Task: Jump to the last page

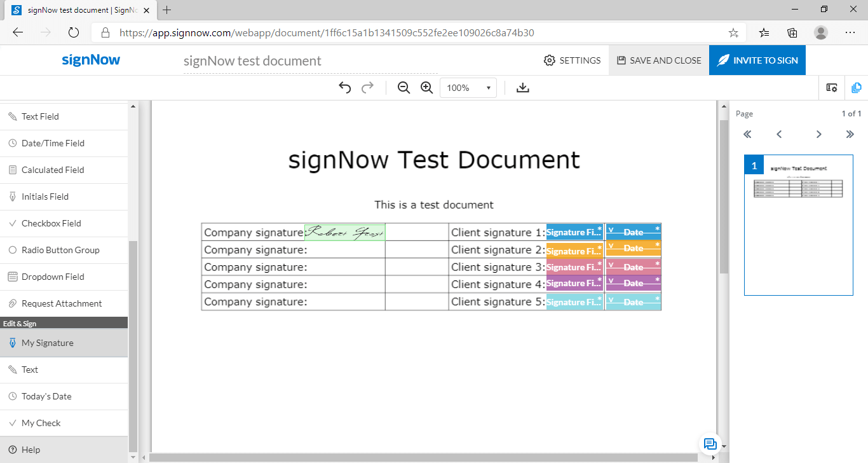Action: (x=850, y=134)
